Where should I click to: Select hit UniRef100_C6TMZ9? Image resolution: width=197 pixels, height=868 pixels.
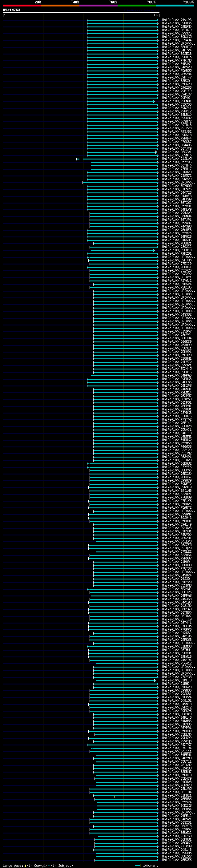point(176,30)
